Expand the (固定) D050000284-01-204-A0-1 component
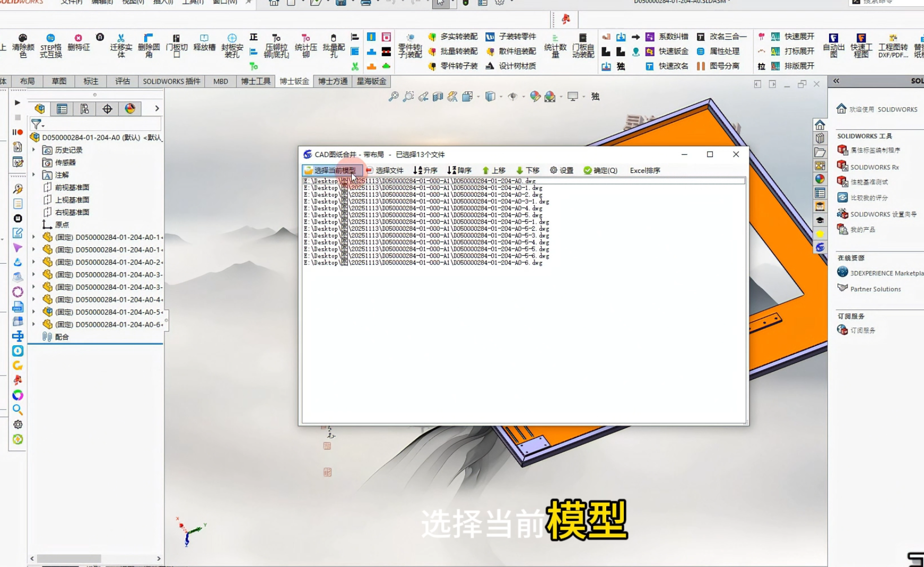 pos(33,237)
